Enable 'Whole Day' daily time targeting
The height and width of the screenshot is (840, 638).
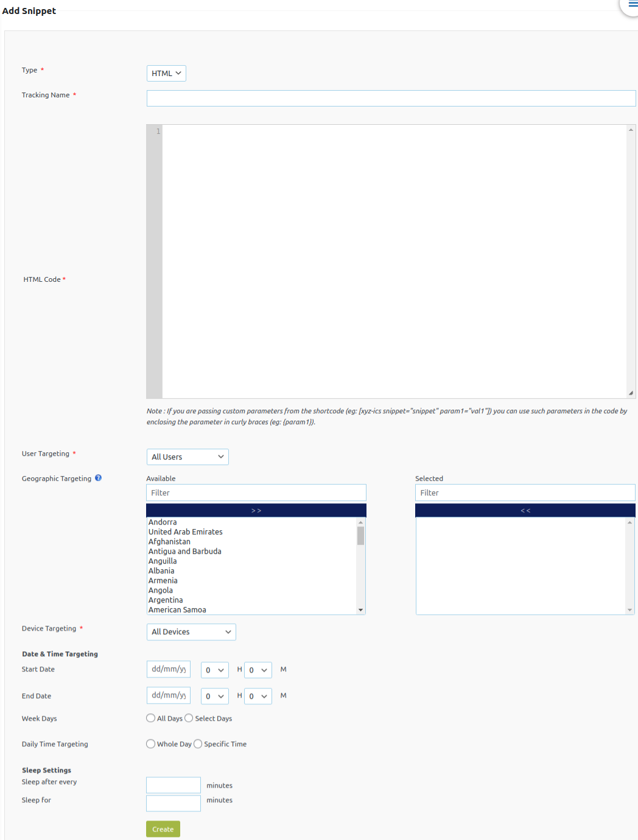pos(150,743)
